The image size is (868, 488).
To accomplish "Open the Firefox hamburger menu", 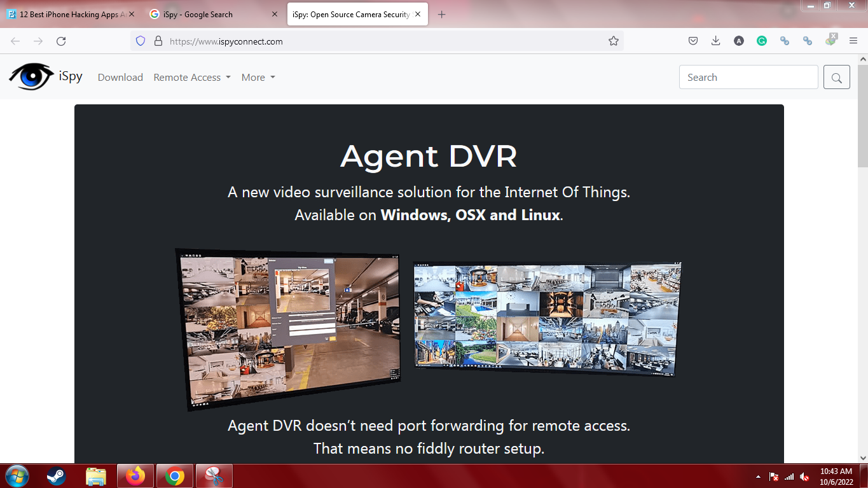I will coord(853,41).
